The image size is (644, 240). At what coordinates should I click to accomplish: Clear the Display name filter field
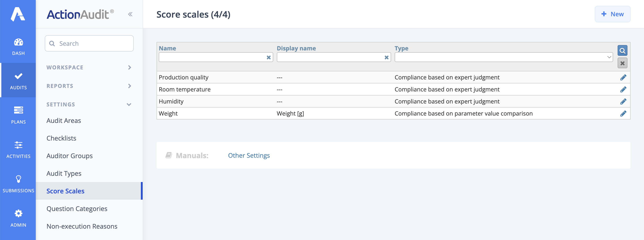click(x=386, y=57)
